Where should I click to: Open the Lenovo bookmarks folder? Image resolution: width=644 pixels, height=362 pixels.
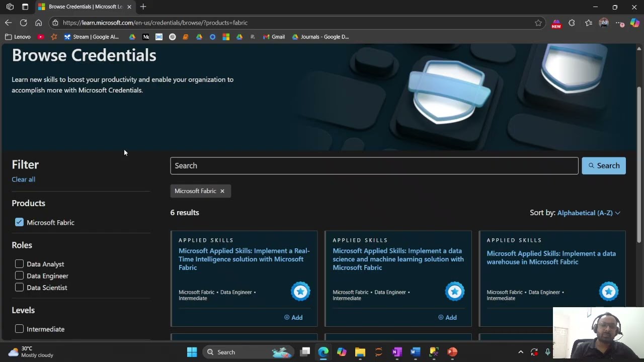[18, 37]
